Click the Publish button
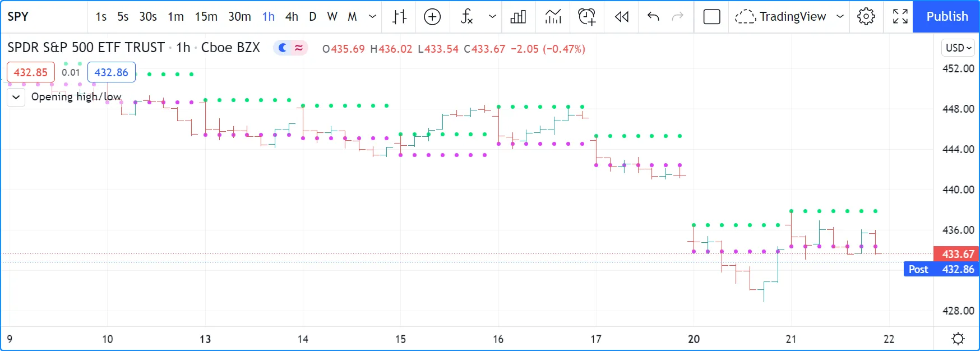Image resolution: width=980 pixels, height=351 pixels. 946,17
